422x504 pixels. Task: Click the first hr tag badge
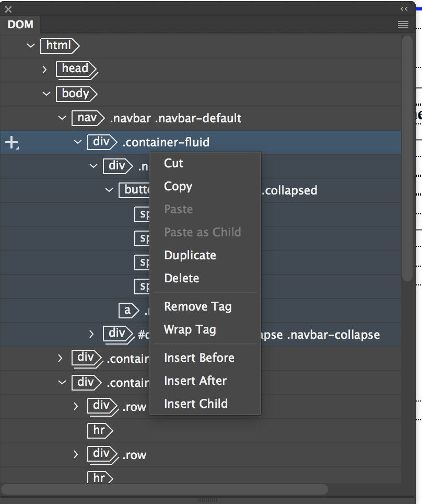tap(99, 430)
